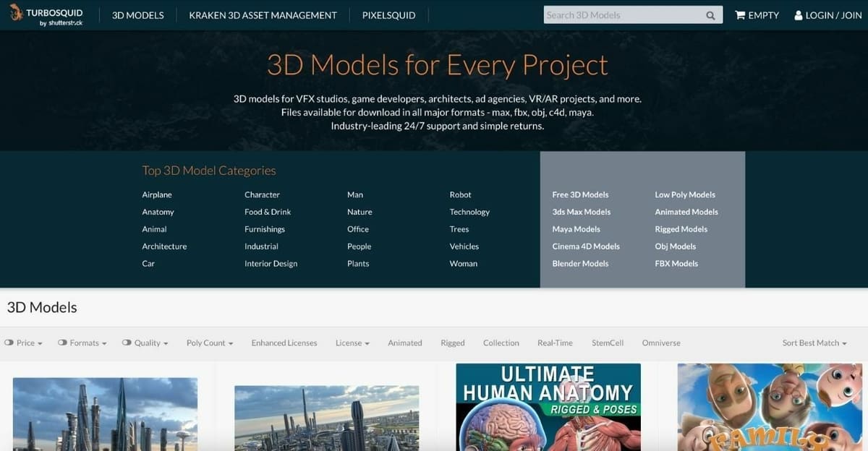This screenshot has height=451, width=868.
Task: Click the TurboSquid logo icon
Action: (x=15, y=13)
